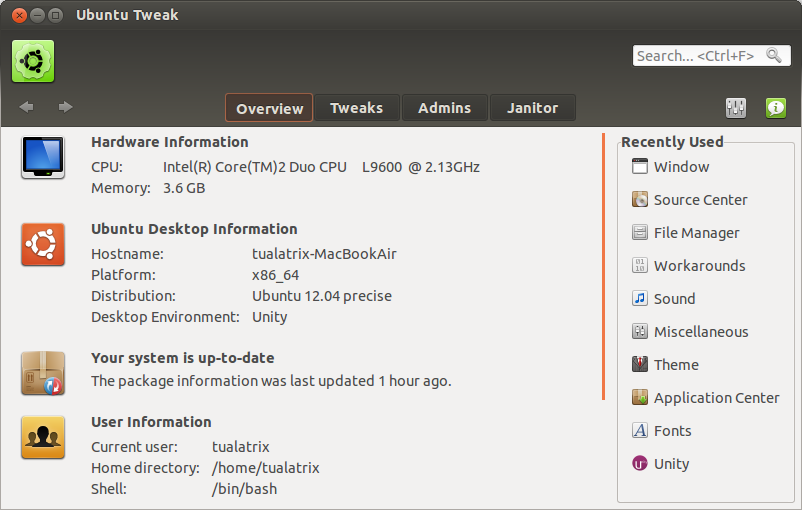Click the Theme suit icon
This screenshot has width=802, height=510.
pos(640,365)
